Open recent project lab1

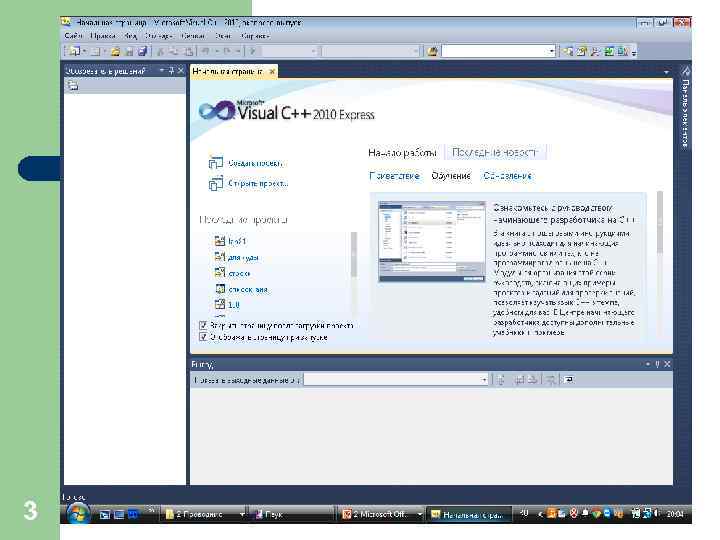[x=237, y=241]
